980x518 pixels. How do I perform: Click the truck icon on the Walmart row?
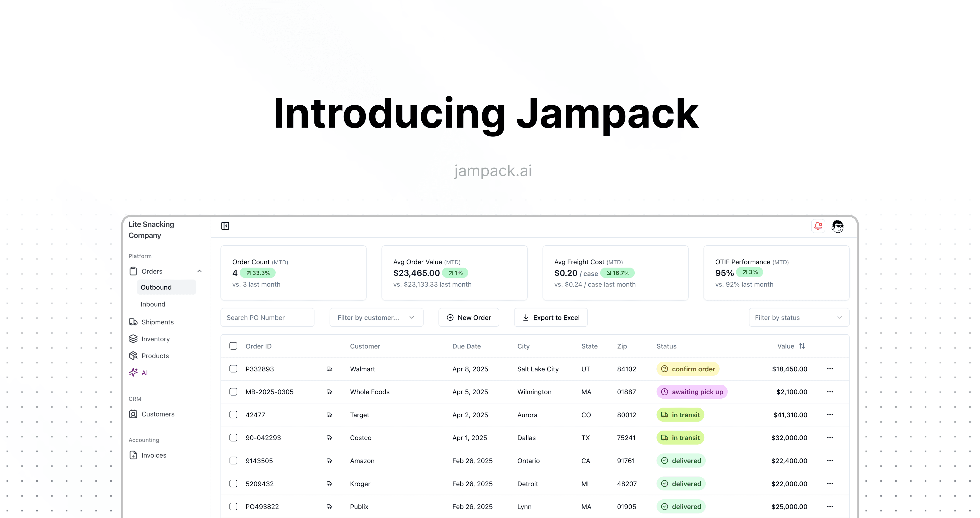pyautogui.click(x=329, y=369)
